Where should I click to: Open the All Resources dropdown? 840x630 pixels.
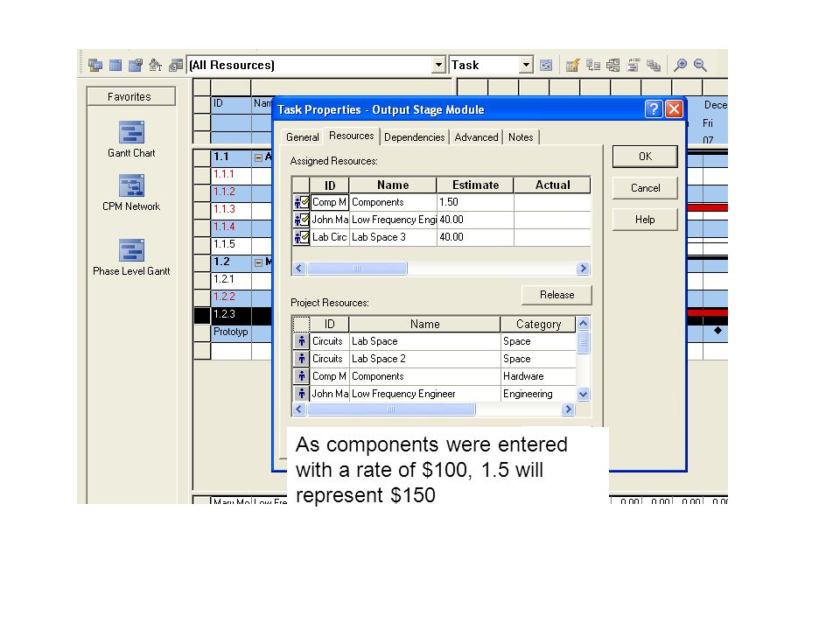tap(438, 65)
